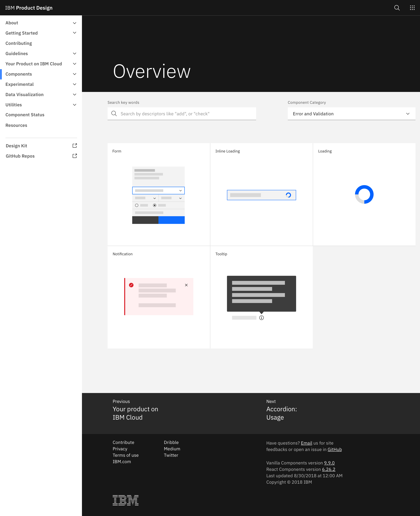Expand the Data Visualization chevron
This screenshot has width=420, height=516.
[x=75, y=94]
